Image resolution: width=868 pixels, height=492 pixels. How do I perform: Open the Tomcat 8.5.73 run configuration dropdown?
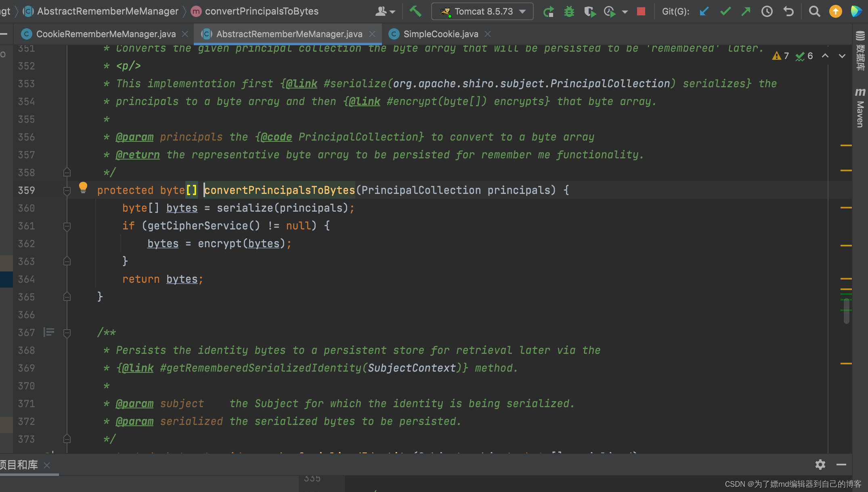(x=482, y=11)
